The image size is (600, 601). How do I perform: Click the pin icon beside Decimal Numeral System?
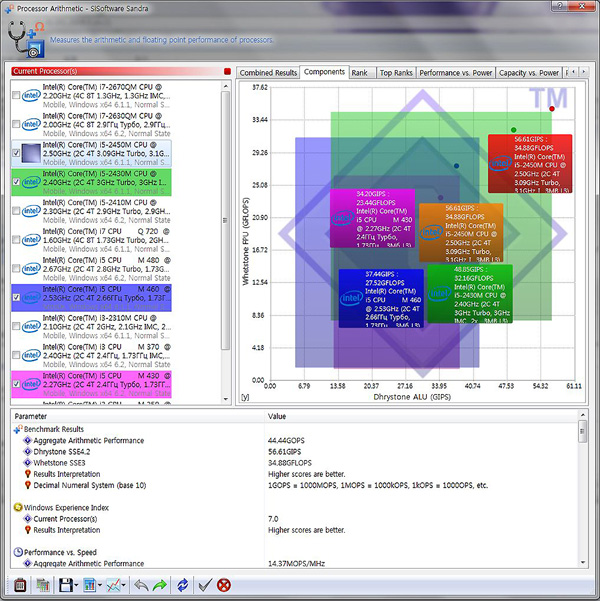click(28, 485)
